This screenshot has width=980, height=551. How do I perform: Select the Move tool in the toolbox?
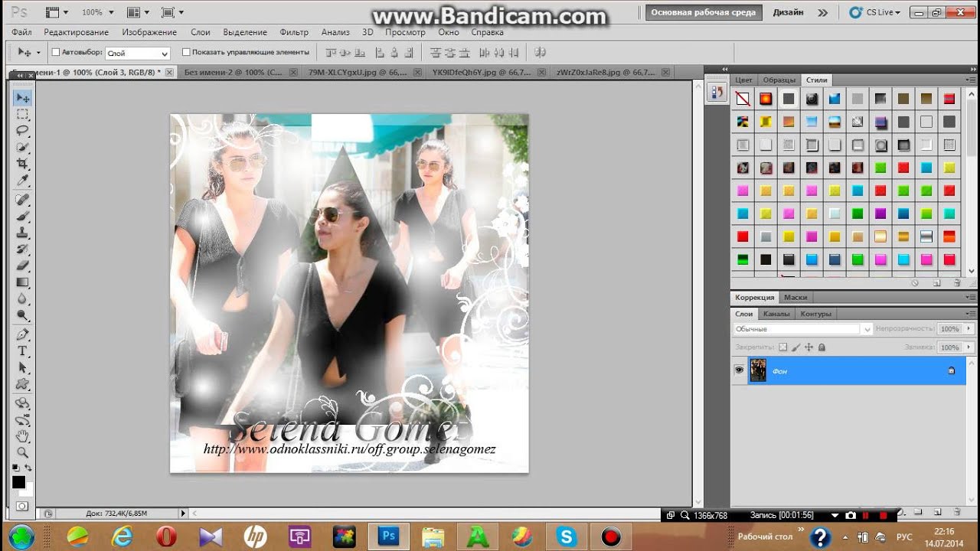coord(22,98)
